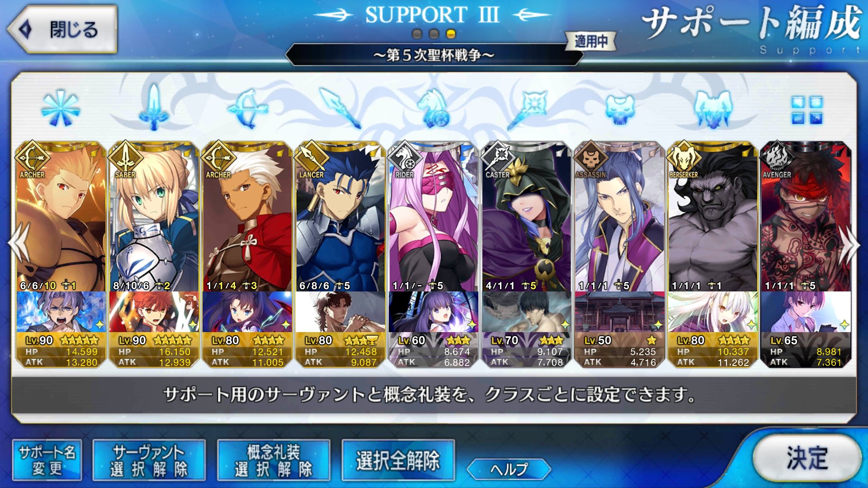Select the Rider class horse icon
The height and width of the screenshot is (488, 868).
(x=434, y=108)
